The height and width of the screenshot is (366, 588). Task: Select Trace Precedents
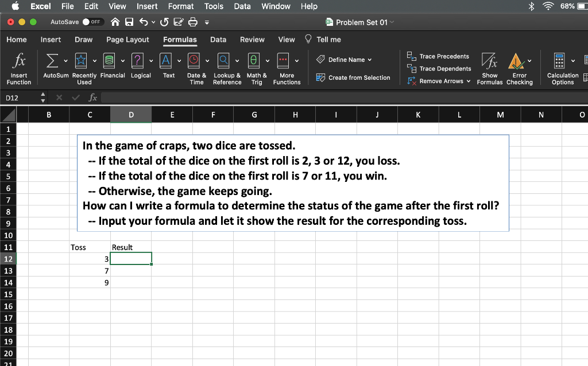(439, 56)
